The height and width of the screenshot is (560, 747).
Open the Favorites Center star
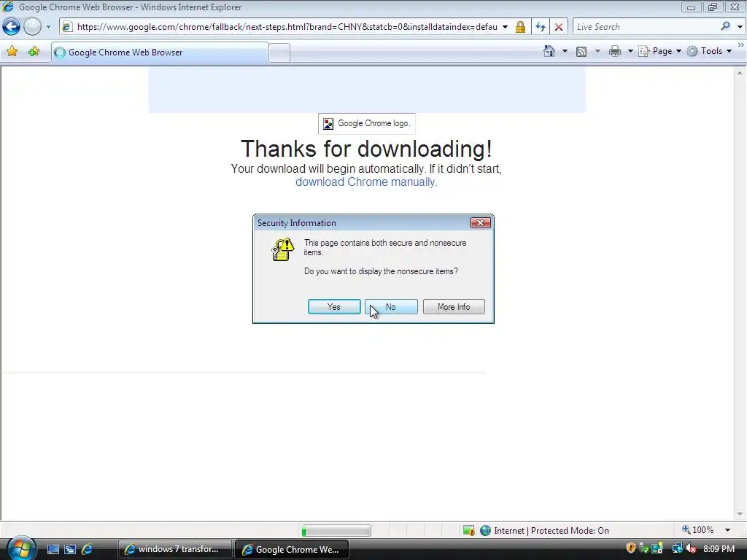[x=12, y=52]
